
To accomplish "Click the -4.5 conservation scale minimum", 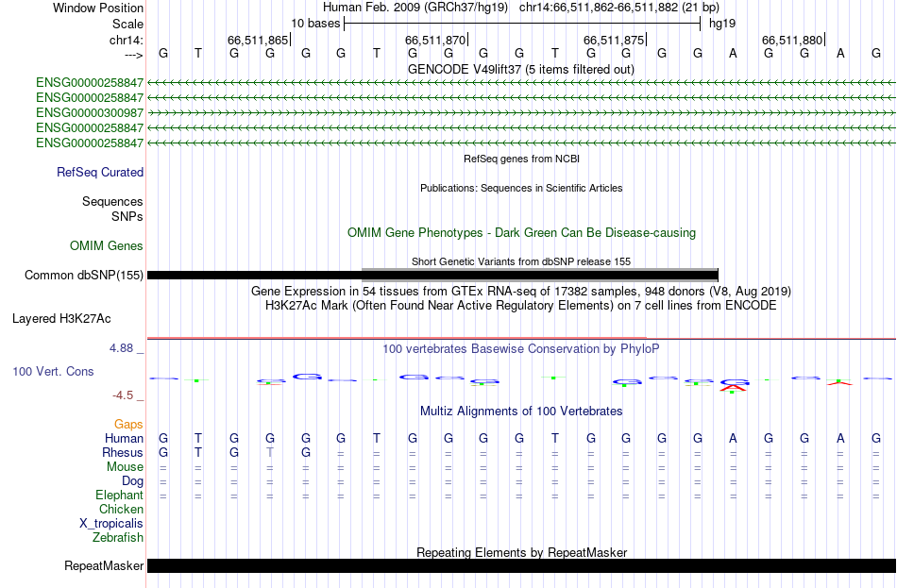I will [123, 395].
